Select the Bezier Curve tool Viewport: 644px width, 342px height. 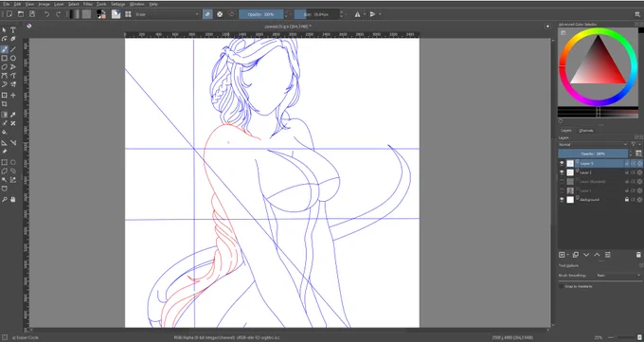5,76
